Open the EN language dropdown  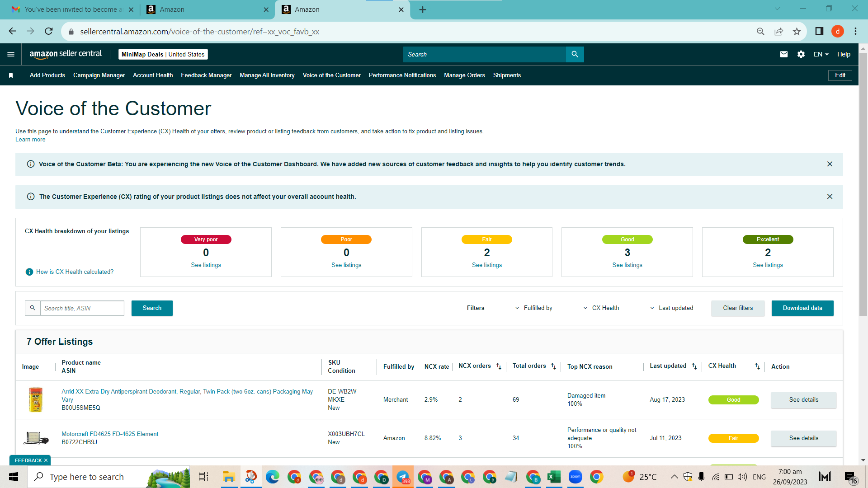821,54
